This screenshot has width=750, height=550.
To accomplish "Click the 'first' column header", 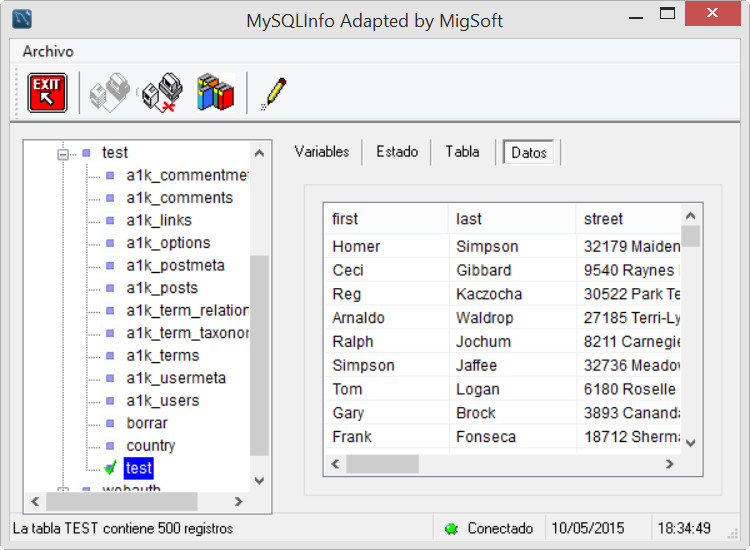I will [x=345, y=219].
